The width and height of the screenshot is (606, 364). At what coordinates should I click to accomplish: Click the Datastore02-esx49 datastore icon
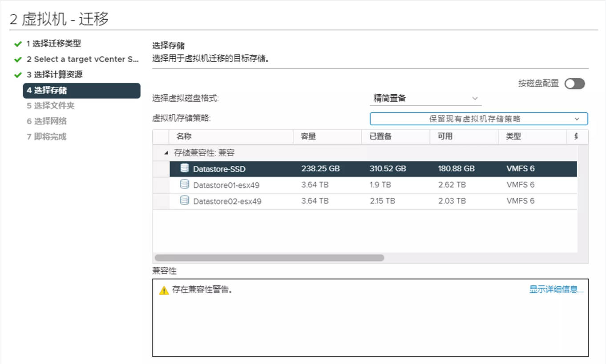pos(184,201)
